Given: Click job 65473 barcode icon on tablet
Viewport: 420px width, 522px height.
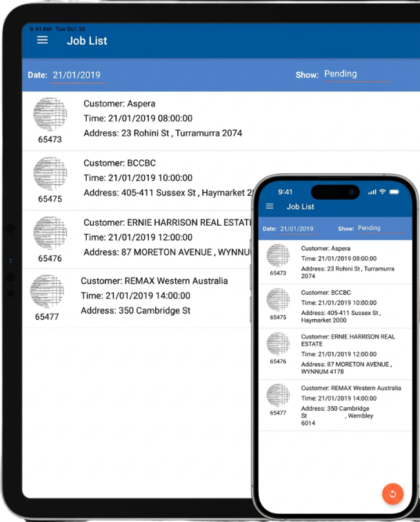Looking at the screenshot, I should pyautogui.click(x=50, y=115).
